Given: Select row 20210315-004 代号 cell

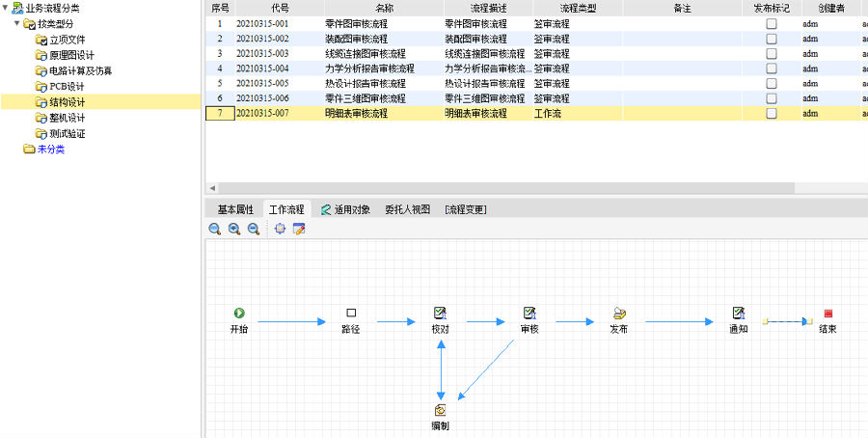Looking at the screenshot, I should (280, 68).
